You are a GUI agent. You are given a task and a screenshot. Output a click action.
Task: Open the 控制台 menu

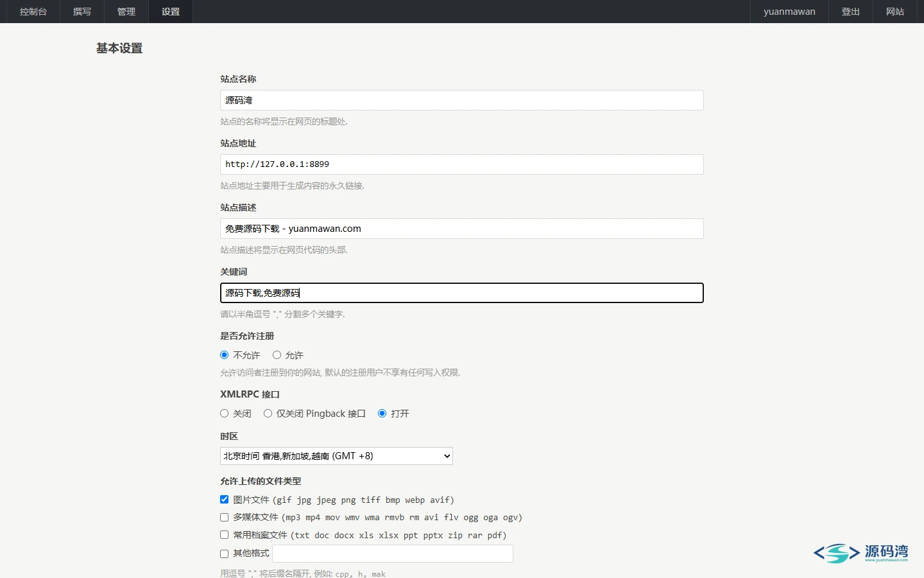pos(33,12)
